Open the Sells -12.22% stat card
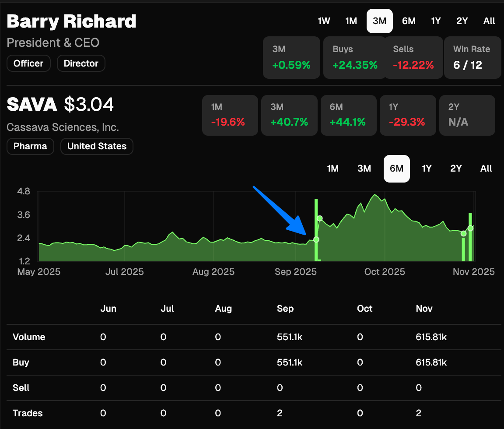Screen dimensions: 504x429 click(413, 57)
